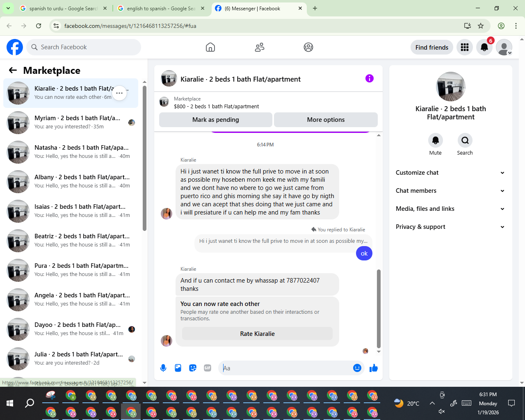Open Chrome's three-dot menu
This screenshot has width=525, height=420.
coord(516,26)
